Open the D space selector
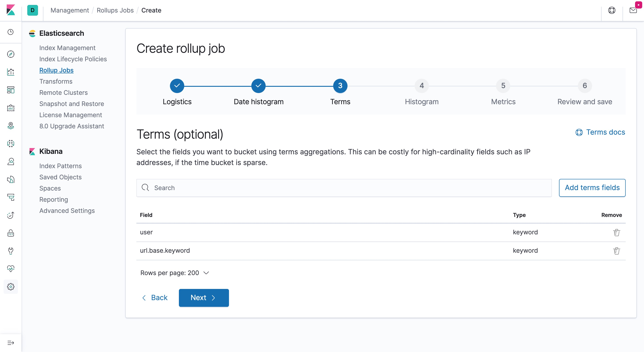 (32, 10)
